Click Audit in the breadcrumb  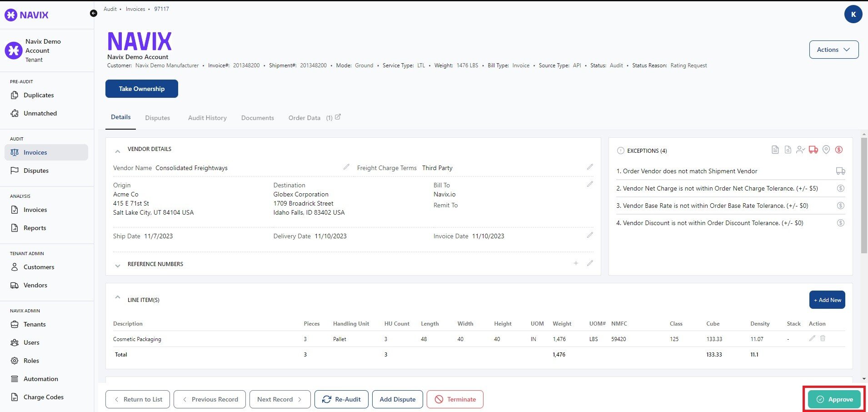tap(110, 9)
